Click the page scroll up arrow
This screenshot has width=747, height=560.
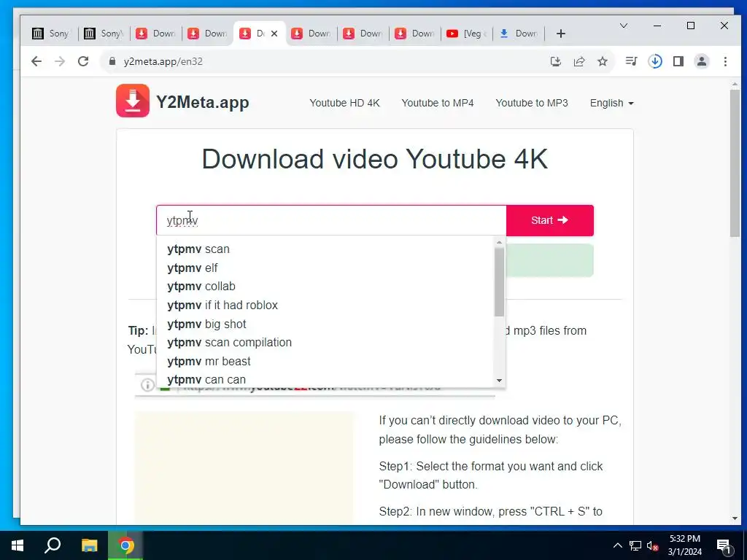click(x=735, y=85)
